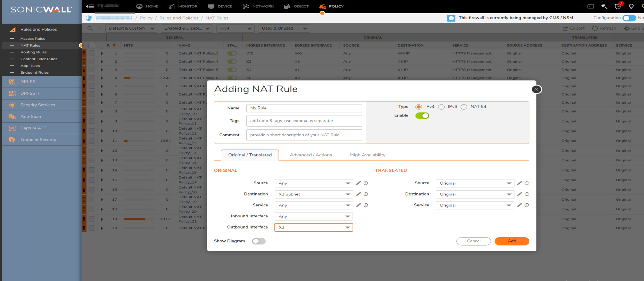Click the Name input field
644x281 pixels.
(x=304, y=108)
